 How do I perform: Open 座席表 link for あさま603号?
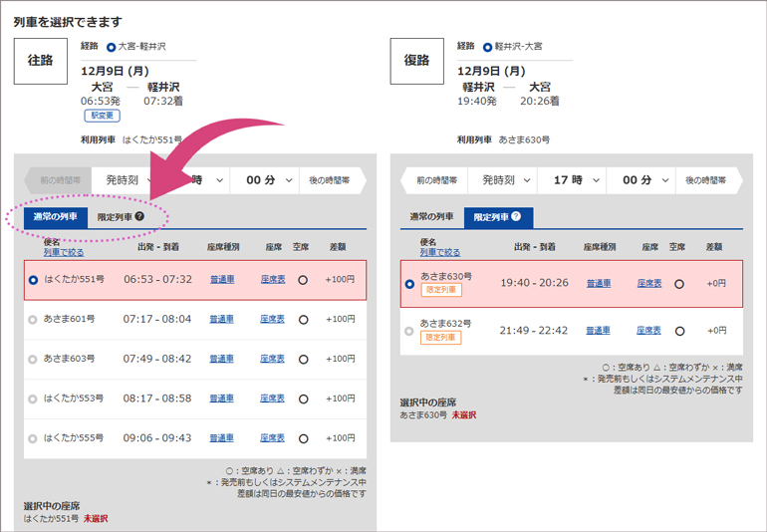272,359
